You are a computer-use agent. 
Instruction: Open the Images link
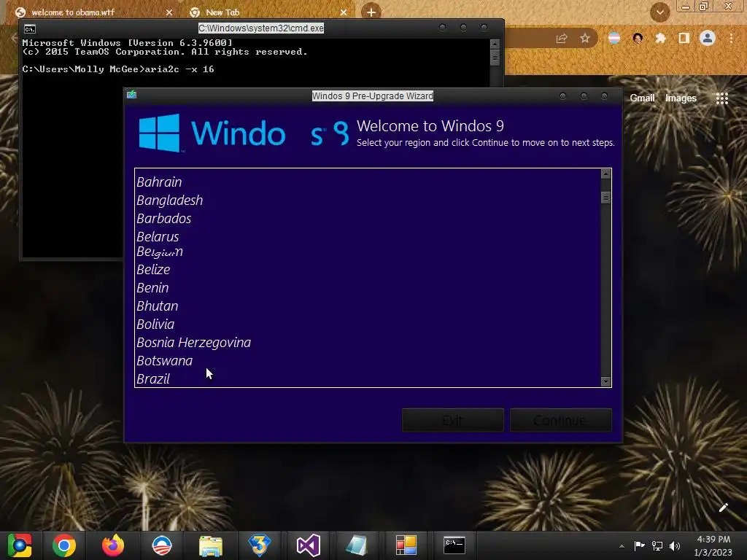681,98
